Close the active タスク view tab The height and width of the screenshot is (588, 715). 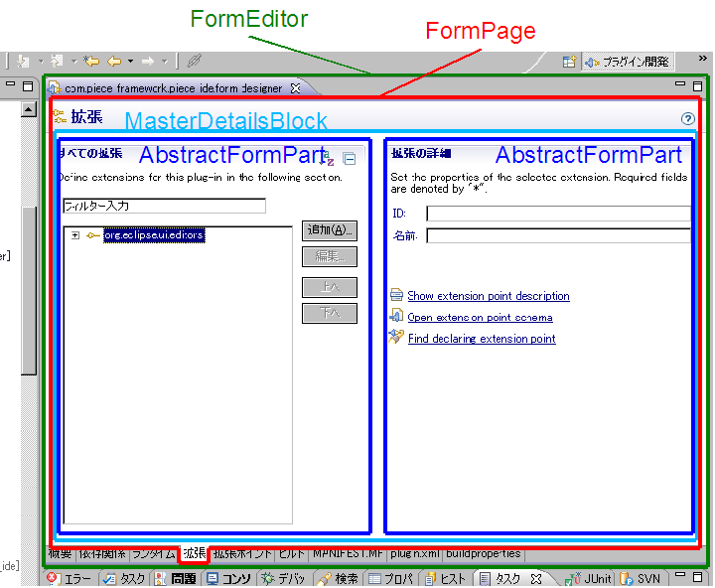click(x=536, y=579)
